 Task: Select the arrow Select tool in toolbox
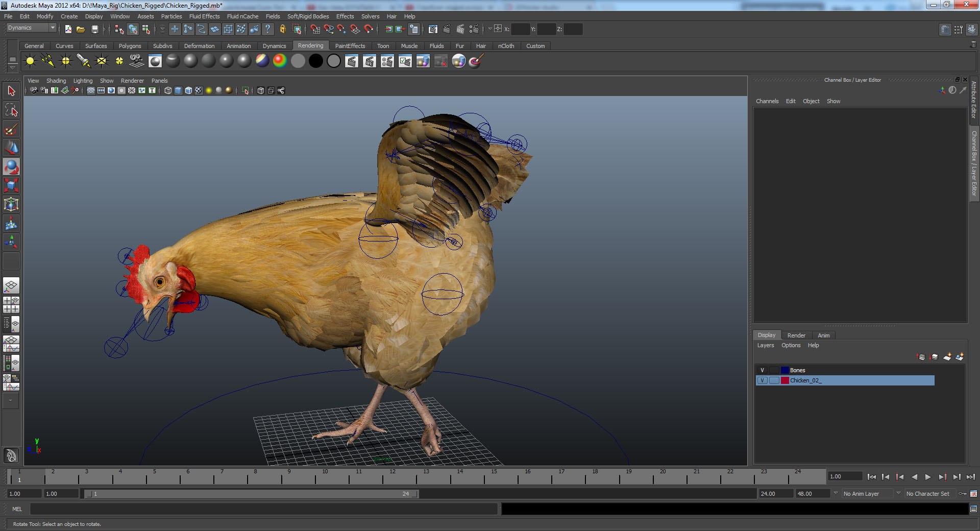point(11,91)
